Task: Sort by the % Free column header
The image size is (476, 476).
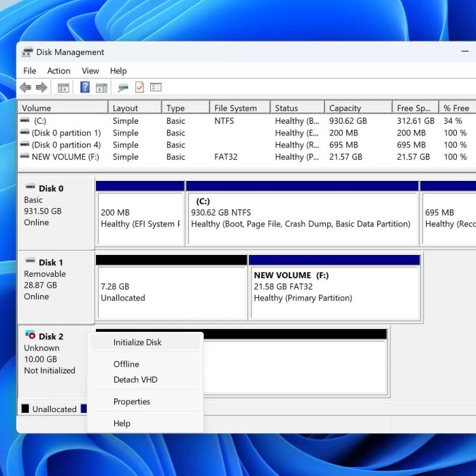Action: (x=458, y=108)
